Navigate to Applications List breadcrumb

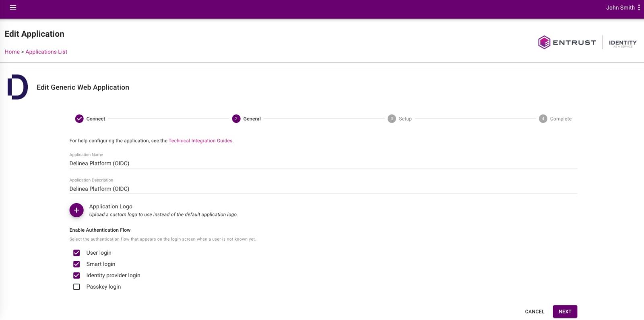46,52
